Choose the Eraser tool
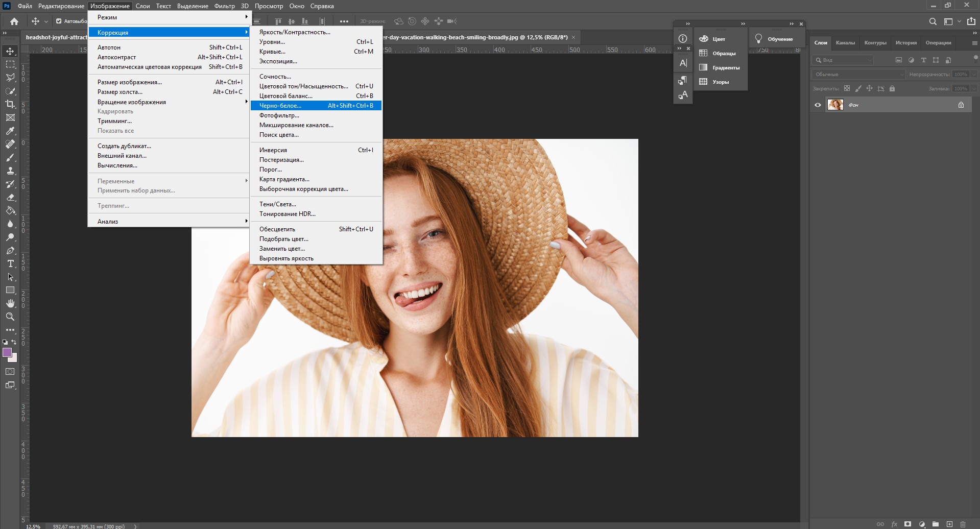The image size is (980, 529). (x=10, y=197)
